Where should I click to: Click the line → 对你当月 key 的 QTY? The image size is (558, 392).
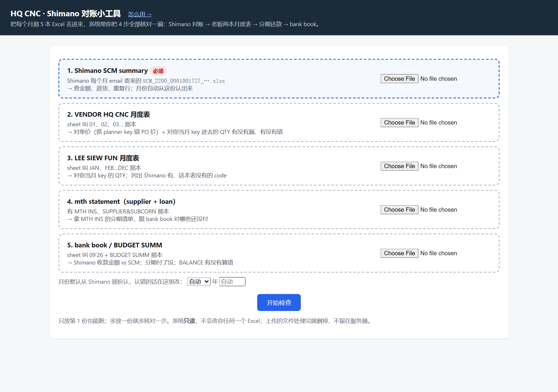coord(147,175)
